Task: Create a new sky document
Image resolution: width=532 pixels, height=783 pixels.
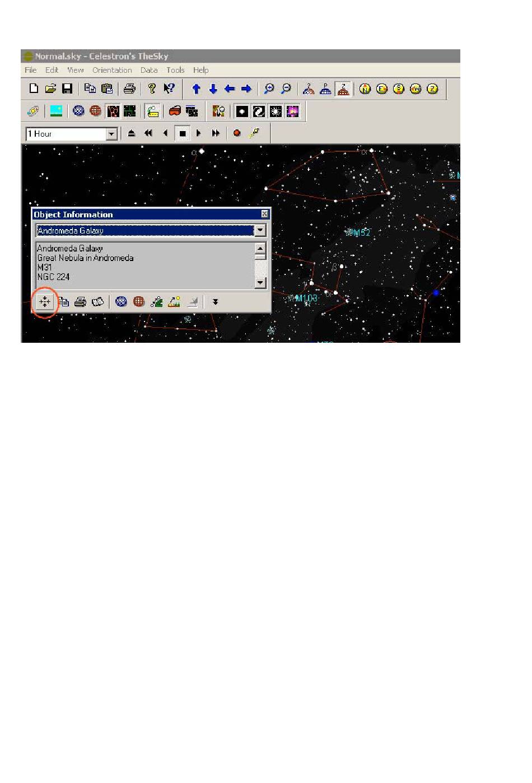Action: point(34,88)
